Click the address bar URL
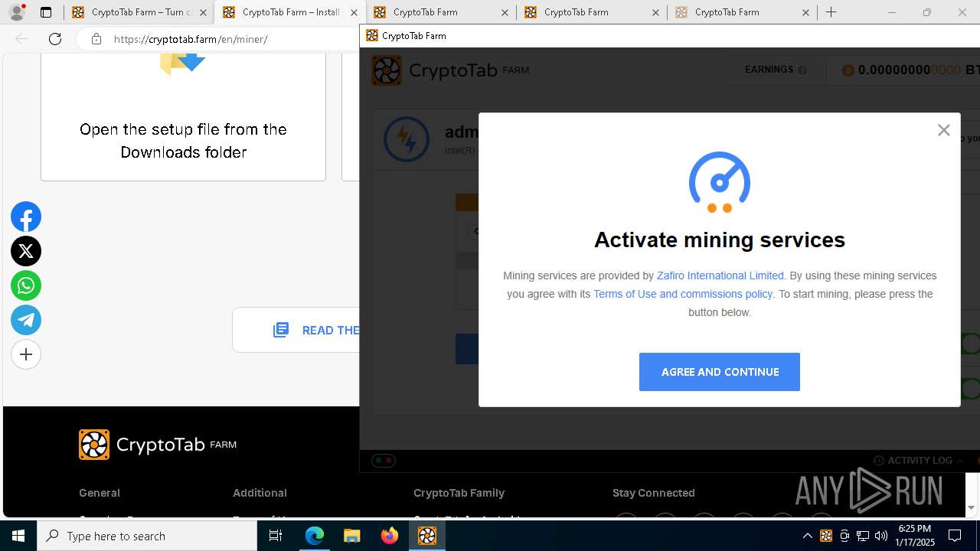This screenshot has height=551, width=980. [191, 39]
